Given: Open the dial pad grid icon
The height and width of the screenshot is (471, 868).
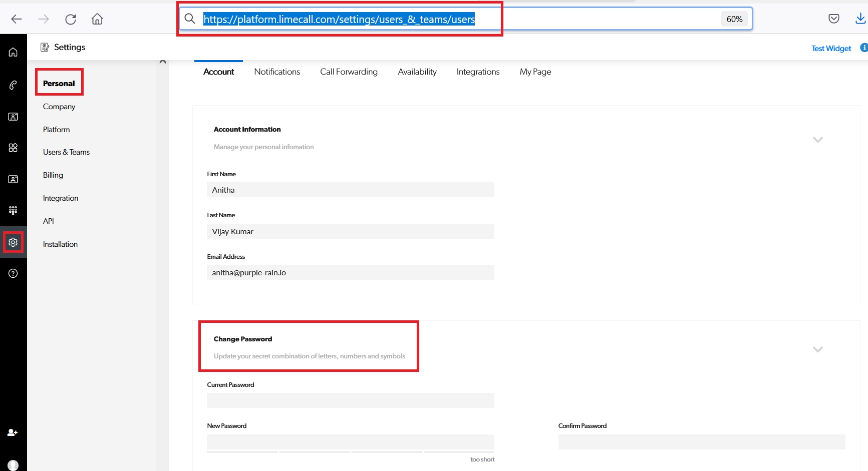Looking at the screenshot, I should pyautogui.click(x=13, y=210).
